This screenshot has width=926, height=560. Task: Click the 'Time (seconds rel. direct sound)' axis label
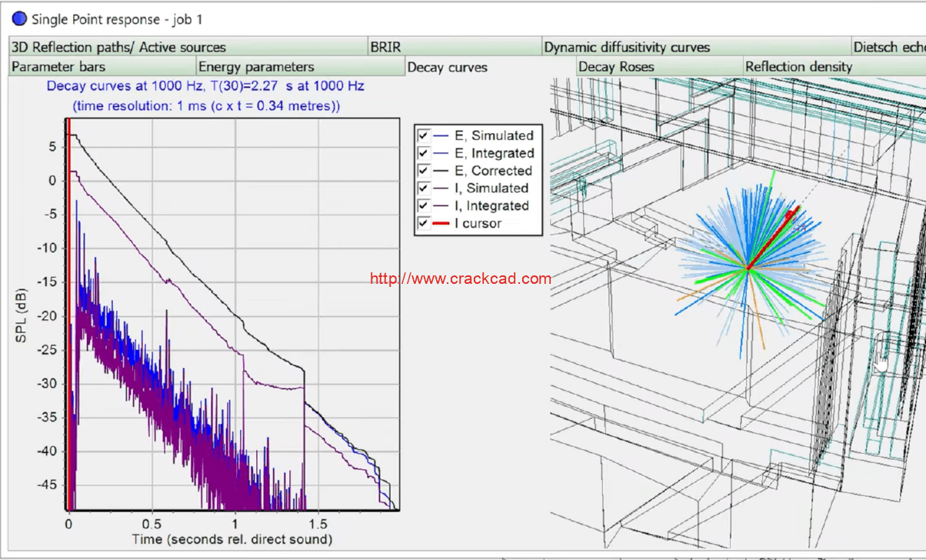click(x=232, y=538)
